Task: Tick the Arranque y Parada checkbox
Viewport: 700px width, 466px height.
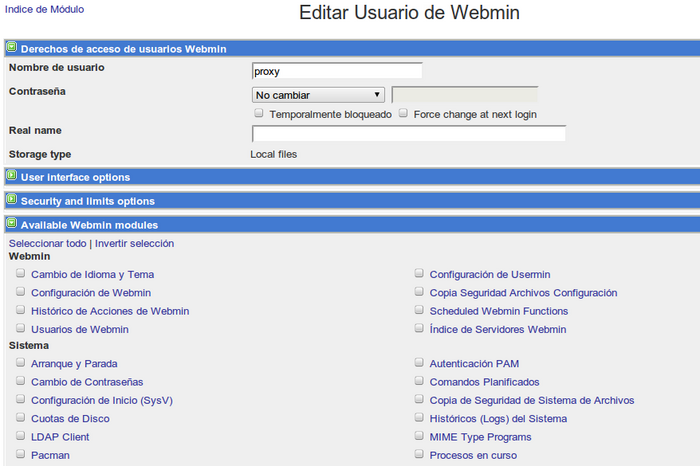Action: pos(20,362)
